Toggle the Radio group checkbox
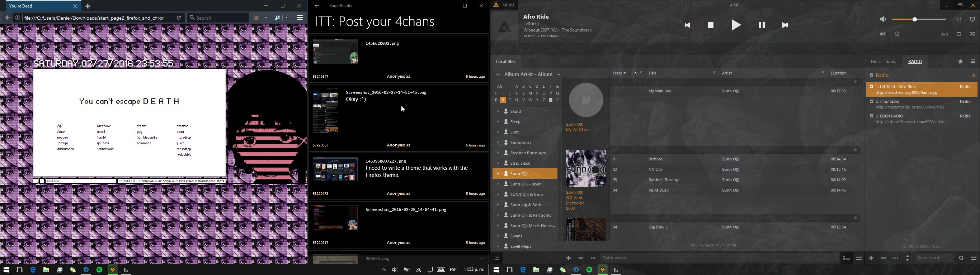The image size is (980, 275). coord(872,75)
